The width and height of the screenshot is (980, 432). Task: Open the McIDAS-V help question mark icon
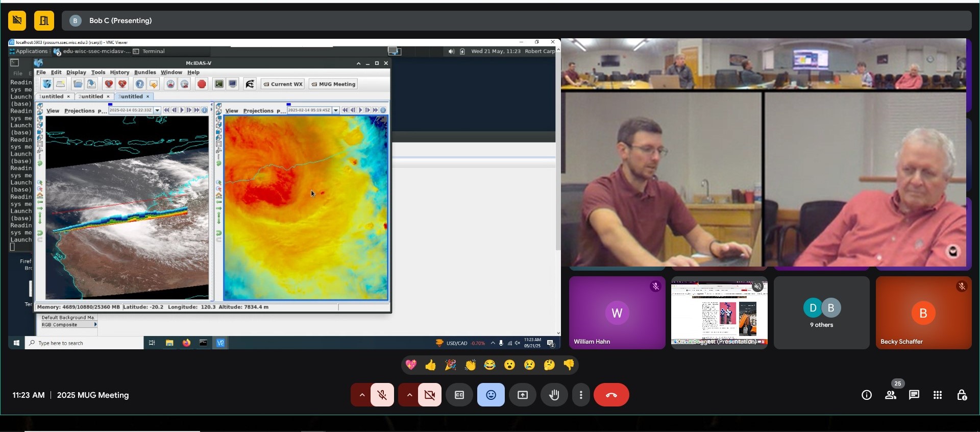(x=139, y=84)
